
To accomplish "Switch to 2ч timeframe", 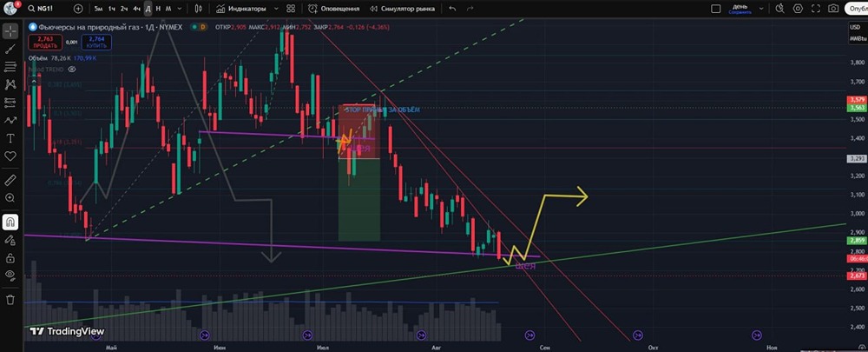I will pos(124,9).
